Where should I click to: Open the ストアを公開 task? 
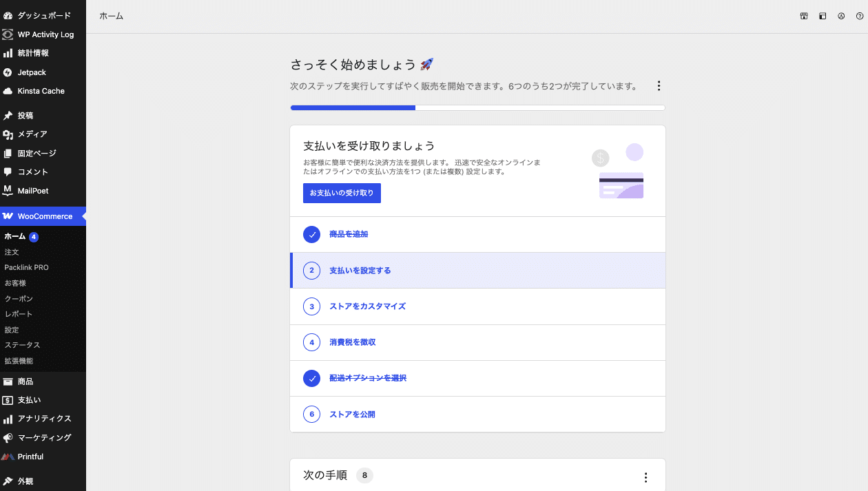[x=477, y=415]
